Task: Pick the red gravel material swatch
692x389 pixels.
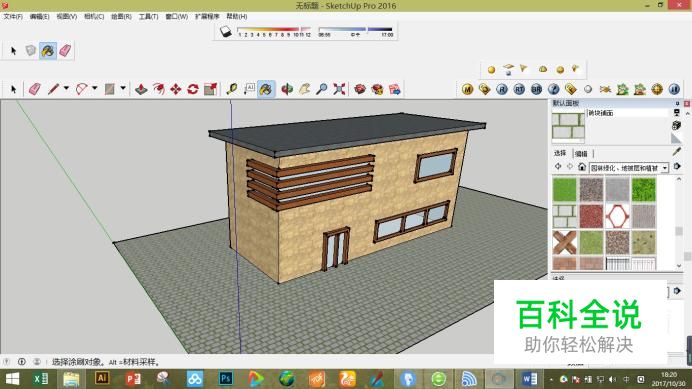Action: [x=591, y=216]
